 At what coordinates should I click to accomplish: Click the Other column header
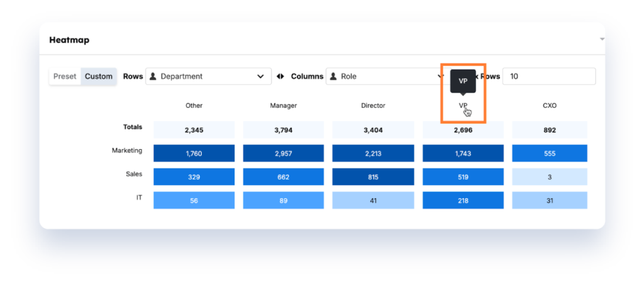pyautogui.click(x=194, y=106)
